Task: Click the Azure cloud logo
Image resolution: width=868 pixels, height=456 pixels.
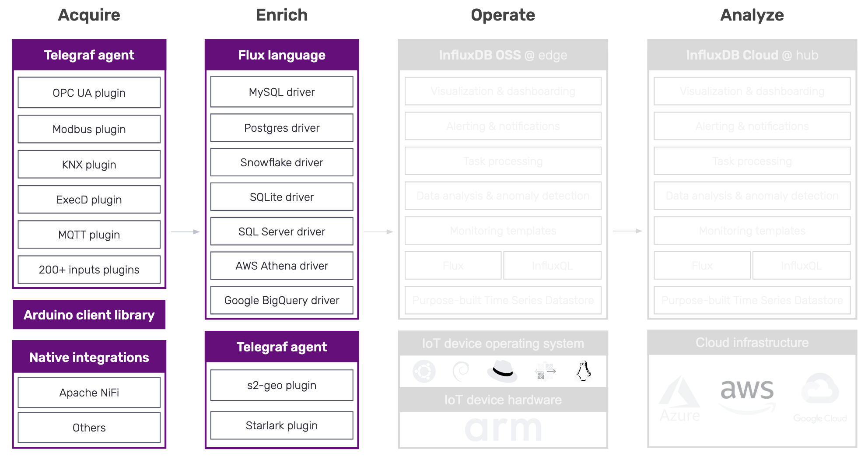Action: click(x=679, y=399)
